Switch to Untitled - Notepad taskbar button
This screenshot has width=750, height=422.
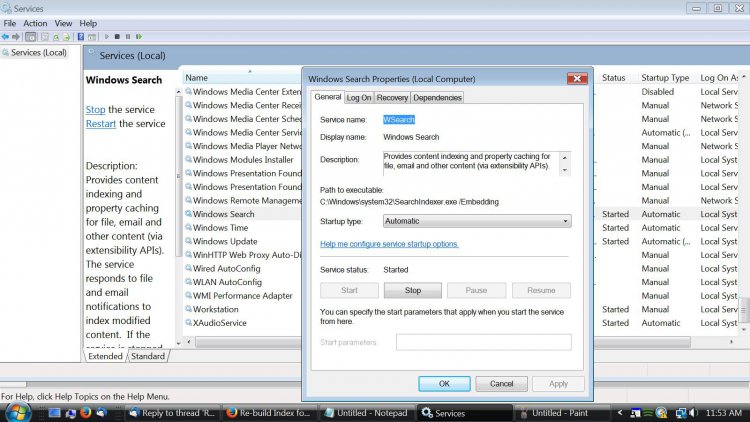coord(366,412)
